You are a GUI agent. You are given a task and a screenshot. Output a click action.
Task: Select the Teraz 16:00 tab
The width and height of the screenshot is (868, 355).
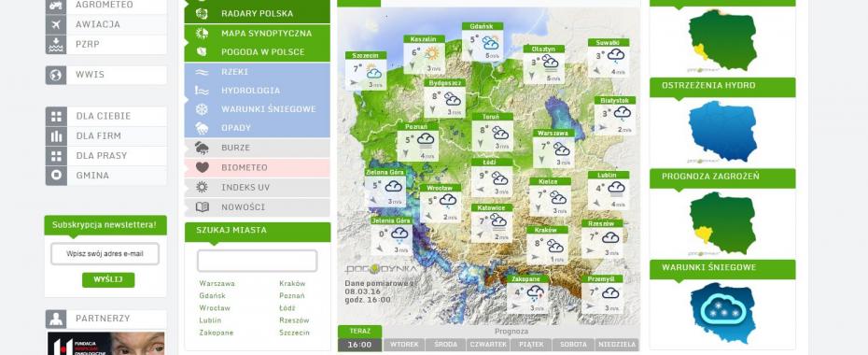point(360,338)
